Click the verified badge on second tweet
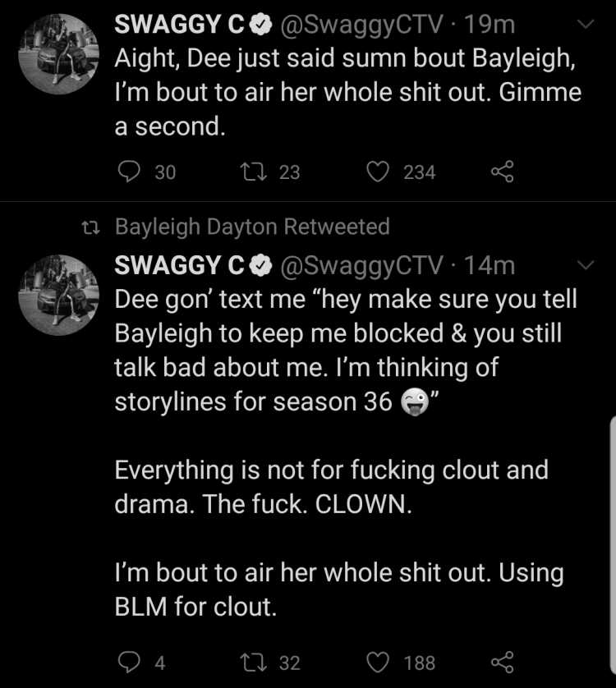Viewport: 616px width, 688px height. coord(261,265)
